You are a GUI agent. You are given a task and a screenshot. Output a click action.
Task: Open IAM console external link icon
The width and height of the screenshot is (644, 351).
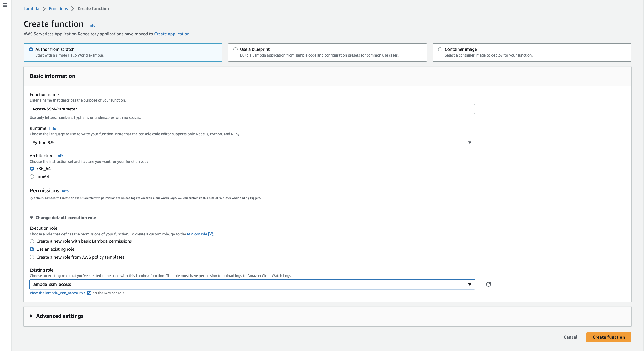coord(211,234)
